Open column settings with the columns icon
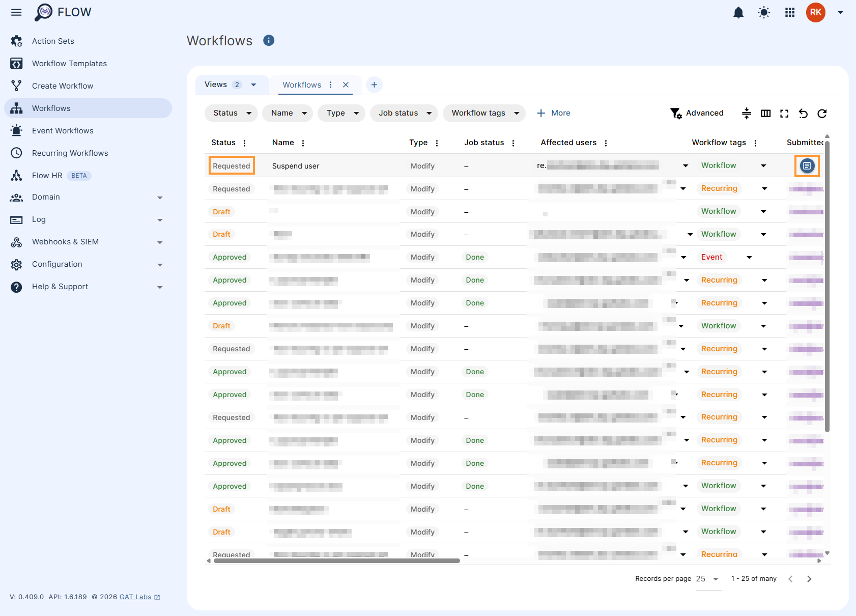The width and height of the screenshot is (856, 616). tap(766, 114)
